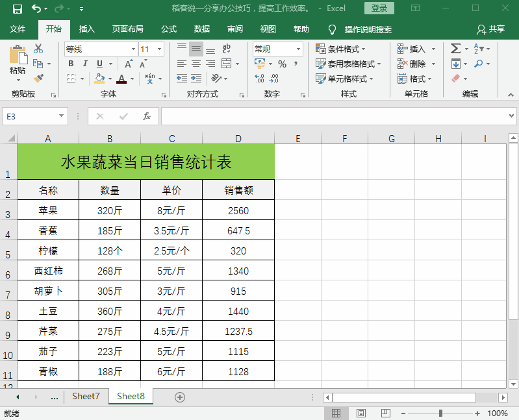Image resolution: width=519 pixels, height=420 pixels.
Task: Click the fill color paint bucket swatch
Action: [99, 79]
